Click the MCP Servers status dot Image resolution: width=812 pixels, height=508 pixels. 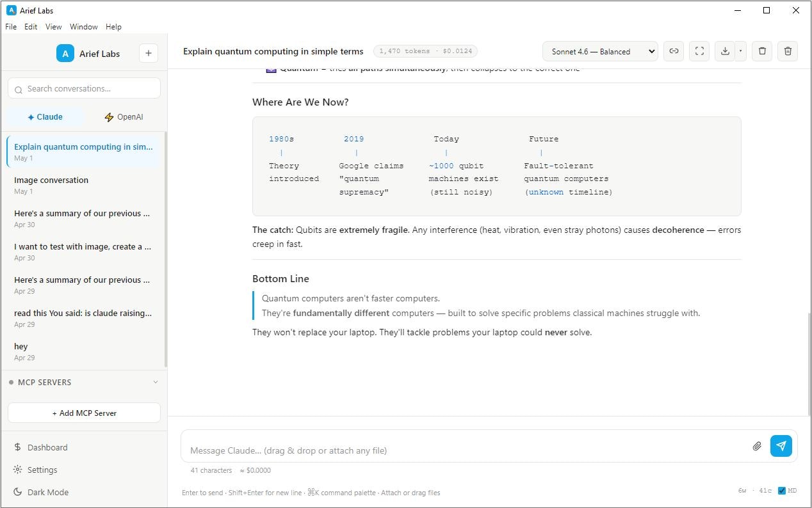tap(11, 382)
